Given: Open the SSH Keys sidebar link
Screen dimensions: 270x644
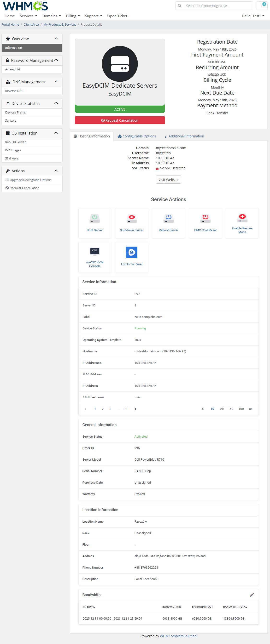Looking at the screenshot, I should pyautogui.click(x=32, y=158).
